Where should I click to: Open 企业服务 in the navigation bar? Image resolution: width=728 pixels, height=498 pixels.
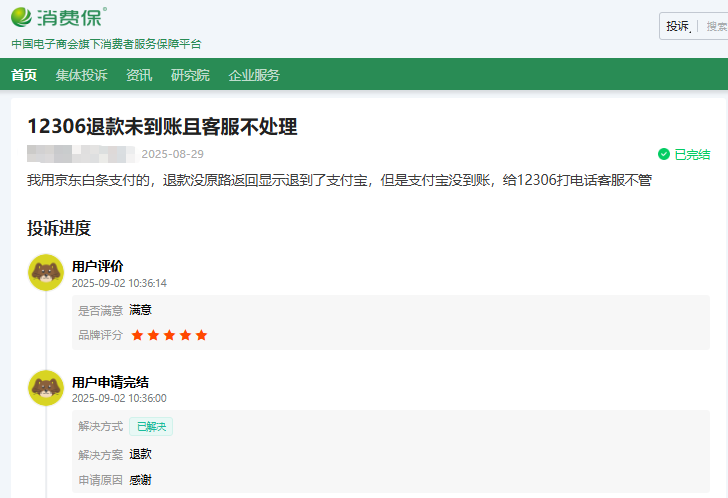(x=254, y=75)
